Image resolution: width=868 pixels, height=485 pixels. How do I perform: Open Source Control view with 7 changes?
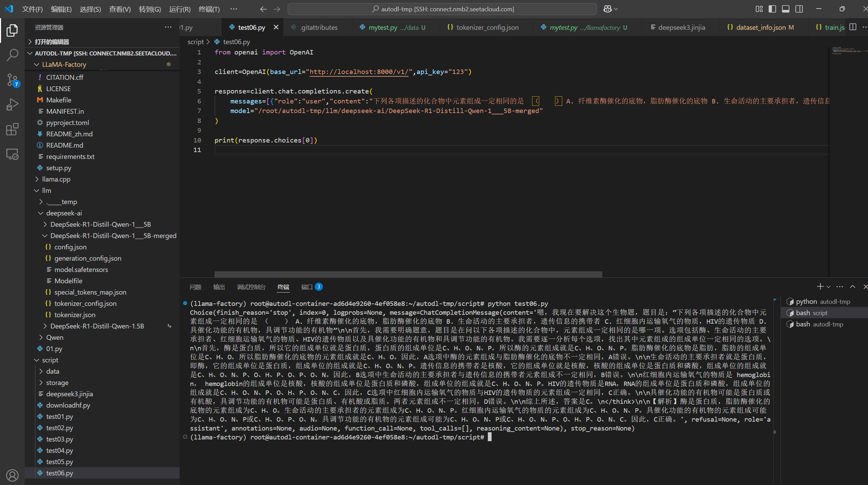pos(12,80)
